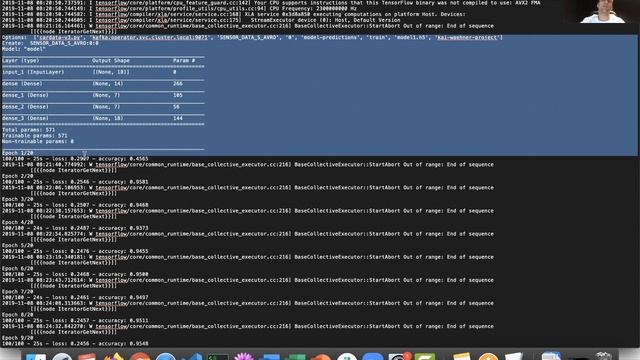
Task: Click the 'Output Shape' column header
Action: 111,60
